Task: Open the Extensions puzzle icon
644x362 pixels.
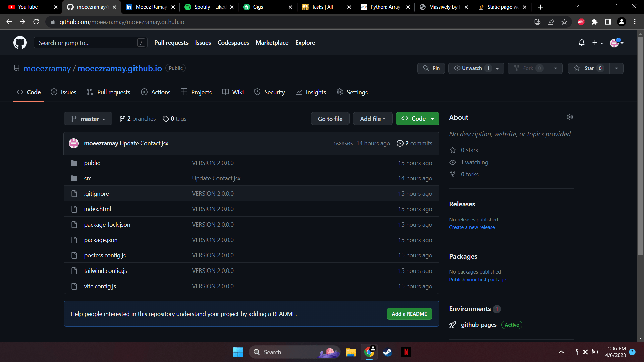Action: tap(594, 22)
